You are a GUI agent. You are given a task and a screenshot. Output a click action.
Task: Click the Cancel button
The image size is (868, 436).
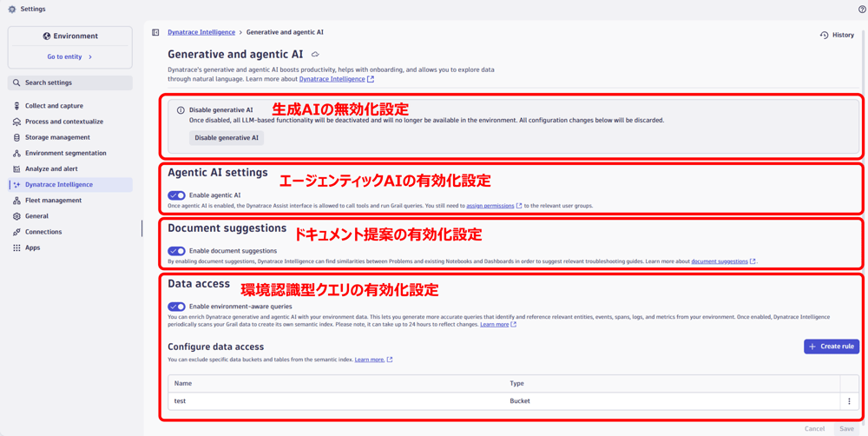[814, 429]
